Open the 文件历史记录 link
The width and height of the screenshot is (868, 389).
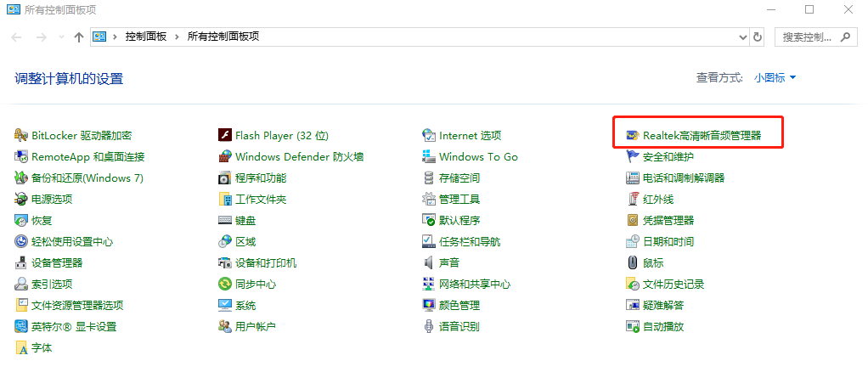[674, 285]
